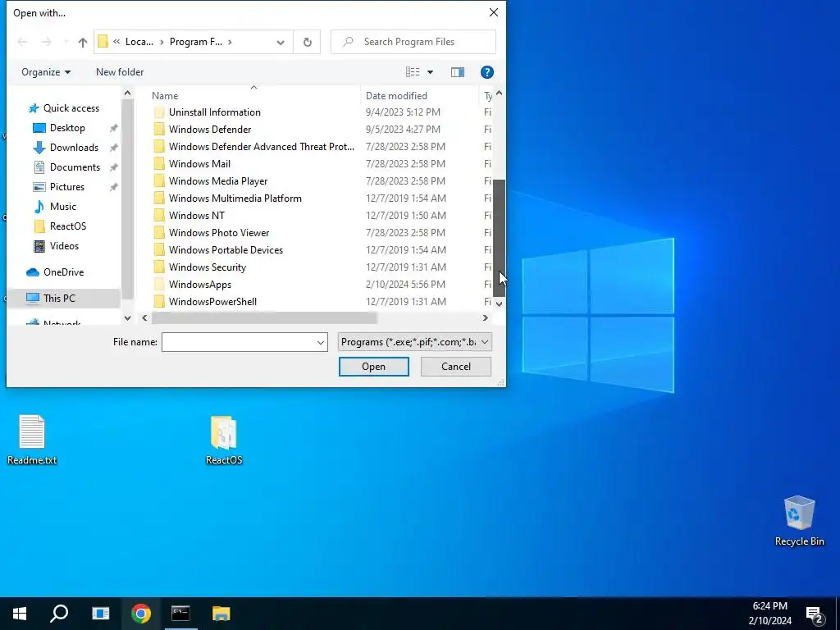This screenshot has width=840, height=630.
Task: Select the WindowsApps folder
Action: pyautogui.click(x=200, y=285)
